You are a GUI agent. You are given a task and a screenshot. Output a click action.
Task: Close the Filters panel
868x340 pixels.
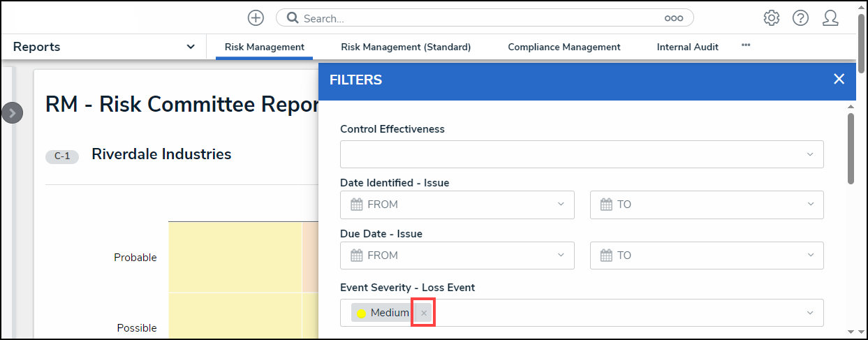[x=839, y=80]
